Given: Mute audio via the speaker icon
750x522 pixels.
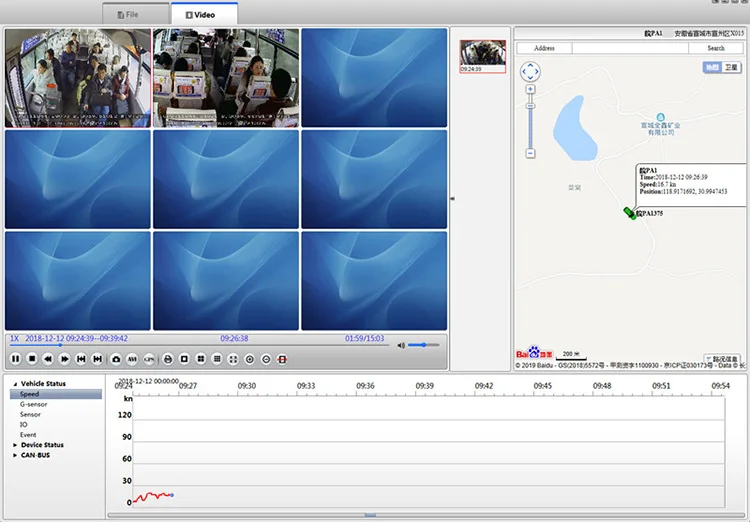Looking at the screenshot, I should coord(401,345).
